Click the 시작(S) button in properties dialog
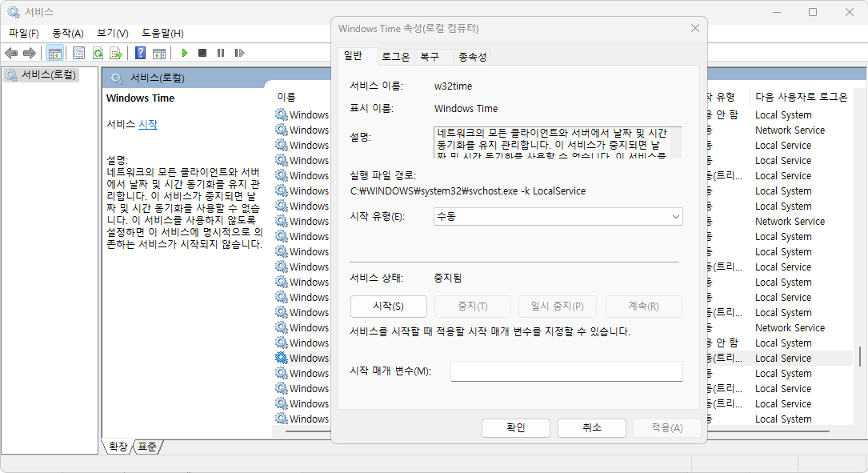Screen dimensions: 868x473 click(x=389, y=307)
